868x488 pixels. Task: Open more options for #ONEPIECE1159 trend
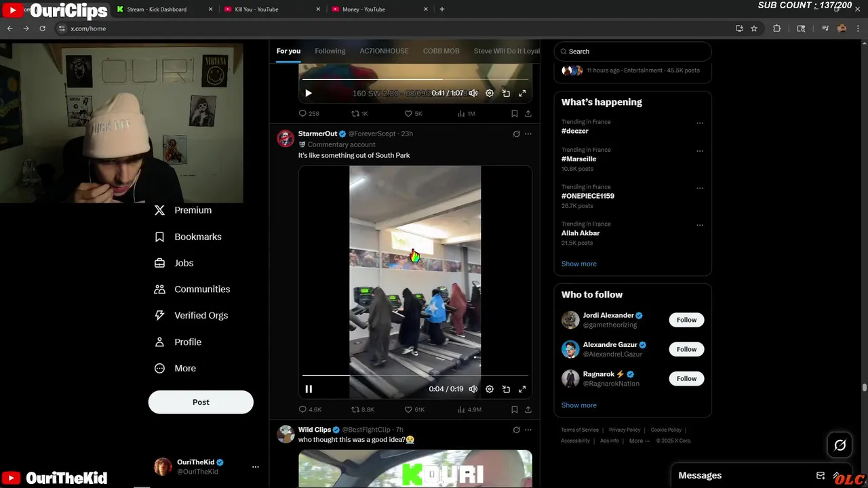pos(700,188)
